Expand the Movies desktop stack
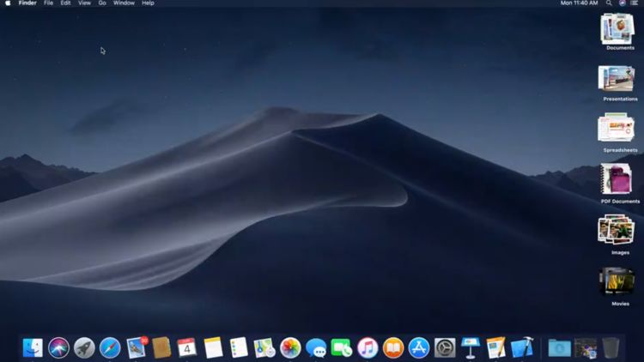This screenshot has width=644, height=362. 616,281
